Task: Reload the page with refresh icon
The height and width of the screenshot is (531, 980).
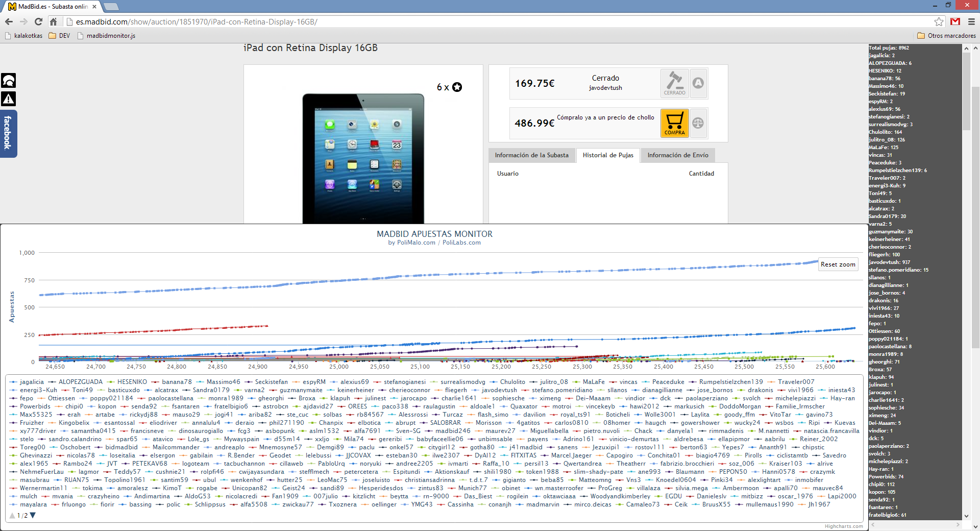Action: point(38,21)
